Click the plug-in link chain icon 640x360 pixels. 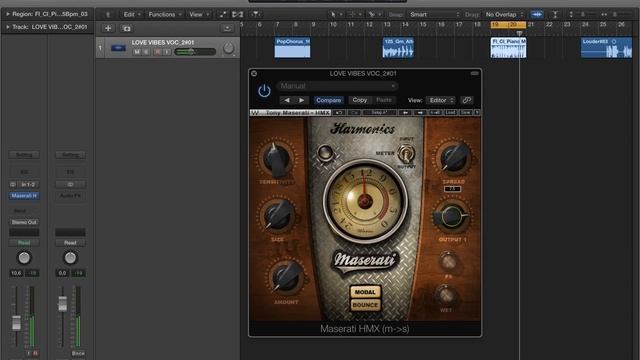tap(467, 100)
